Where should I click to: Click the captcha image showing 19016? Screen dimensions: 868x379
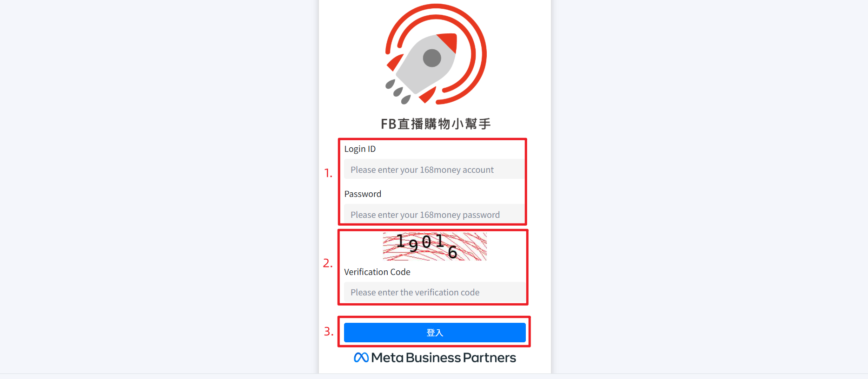coord(435,246)
